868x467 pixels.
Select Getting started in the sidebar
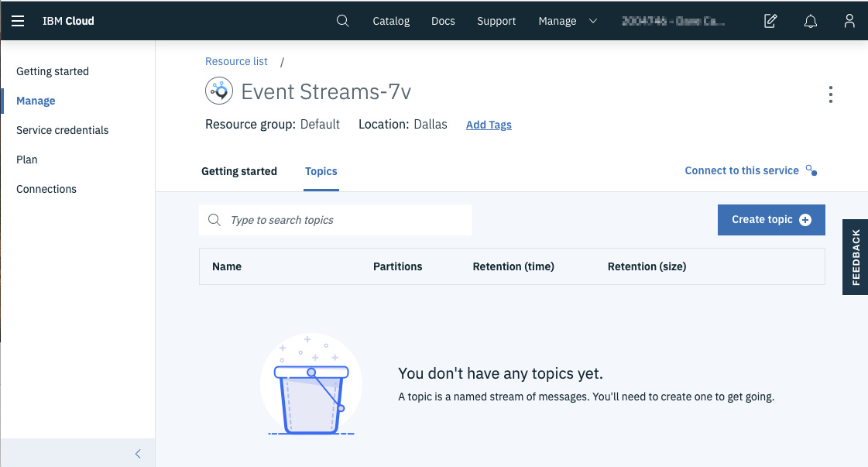(x=53, y=71)
